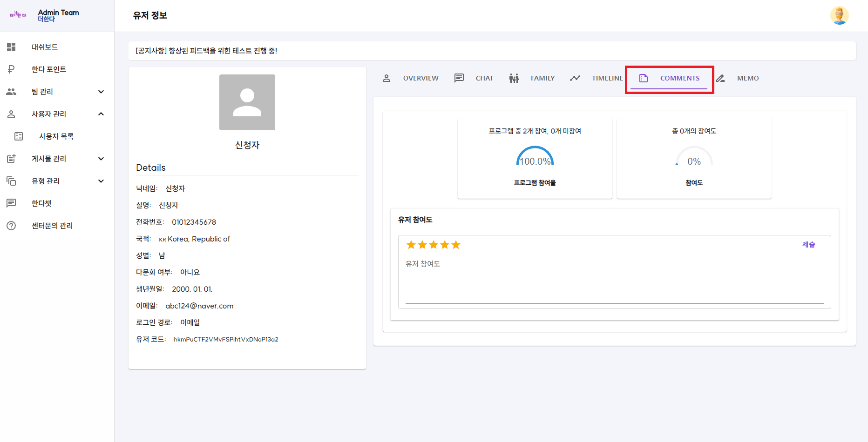The width and height of the screenshot is (868, 442).
Task: Click the MEMO tab pencil icon
Action: point(720,78)
